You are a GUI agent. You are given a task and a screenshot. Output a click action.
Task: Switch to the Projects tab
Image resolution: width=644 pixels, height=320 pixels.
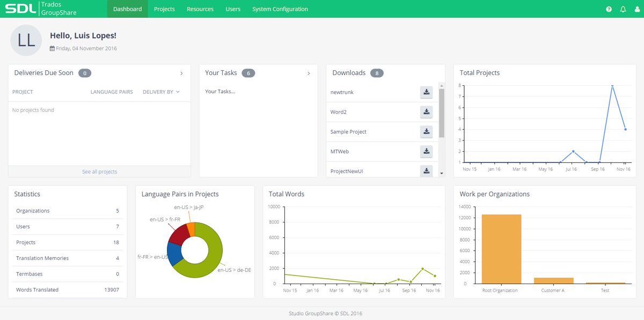pos(164,9)
